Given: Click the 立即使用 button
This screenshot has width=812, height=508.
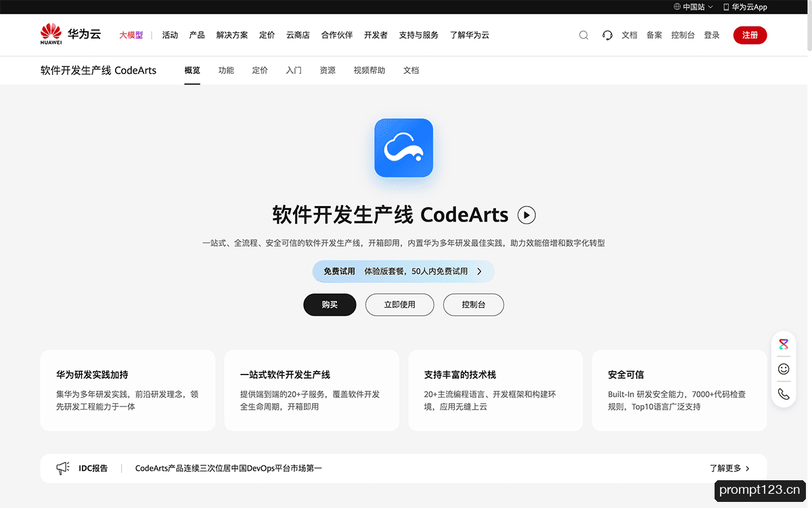Looking at the screenshot, I should click(400, 305).
